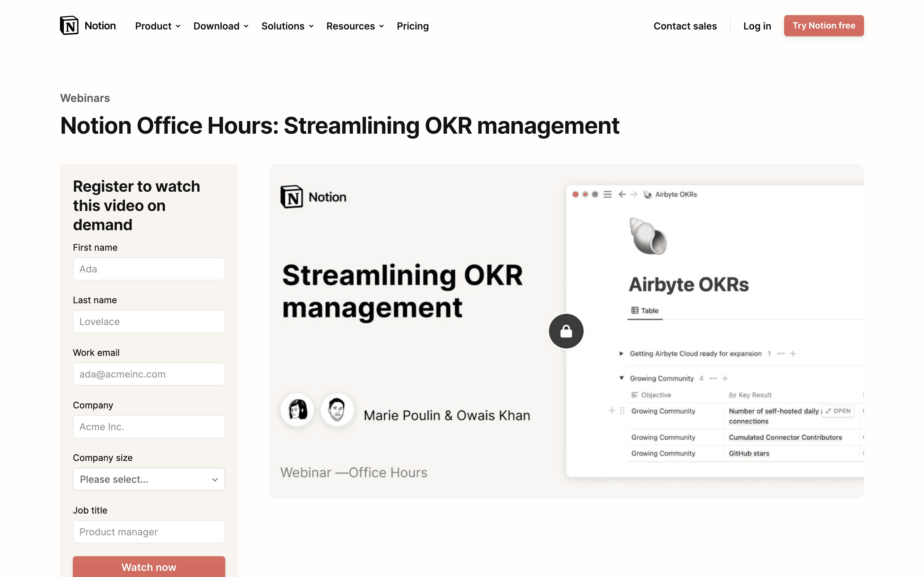Collapse the Growing Community group triangle
This screenshot has width=924, height=577.
tap(621, 378)
